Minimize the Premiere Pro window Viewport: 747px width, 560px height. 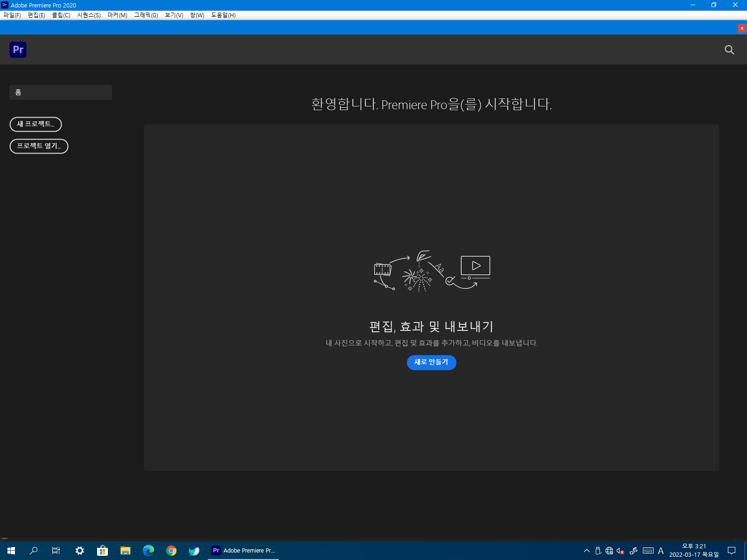point(693,5)
